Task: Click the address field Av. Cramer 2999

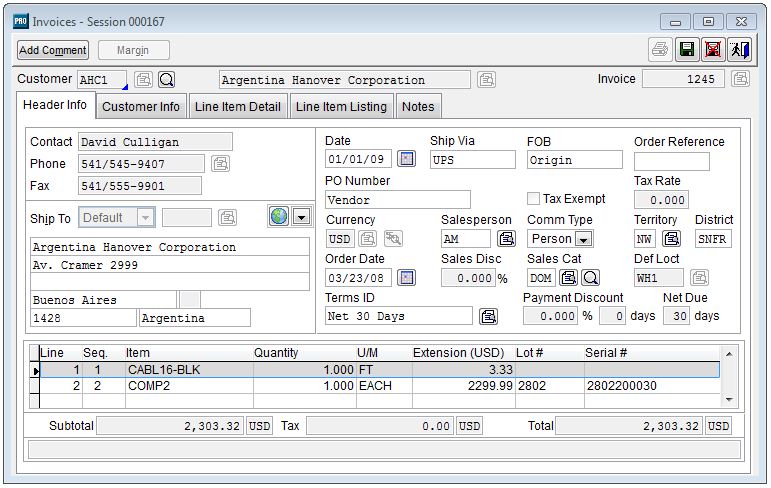Action: click(x=170, y=265)
